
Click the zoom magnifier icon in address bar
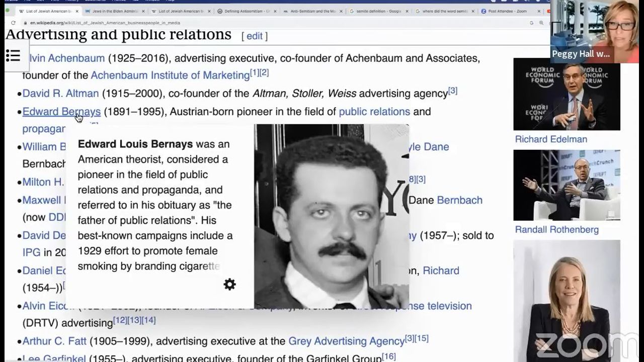coord(541,23)
